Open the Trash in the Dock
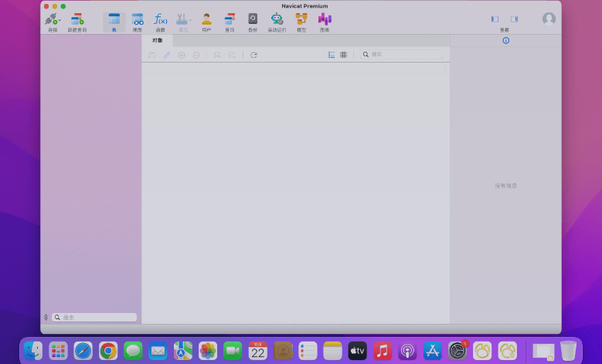Image resolution: width=602 pixels, height=364 pixels. coord(568,351)
